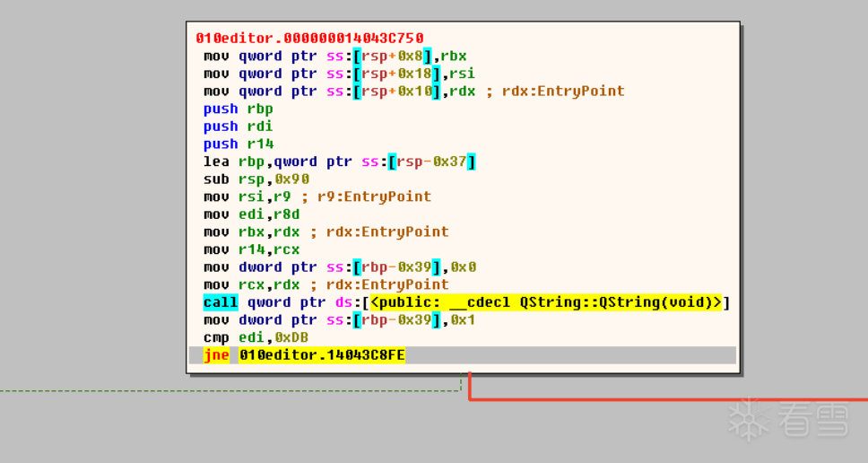Select the instruction storing rdx at rsp+0x10

point(414,92)
